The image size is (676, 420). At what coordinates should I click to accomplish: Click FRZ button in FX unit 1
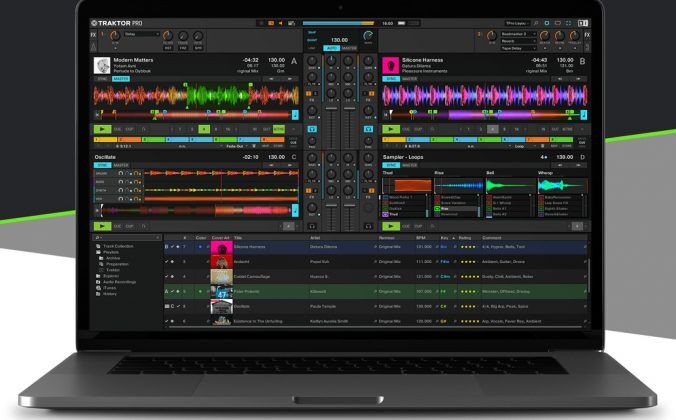coord(183,48)
